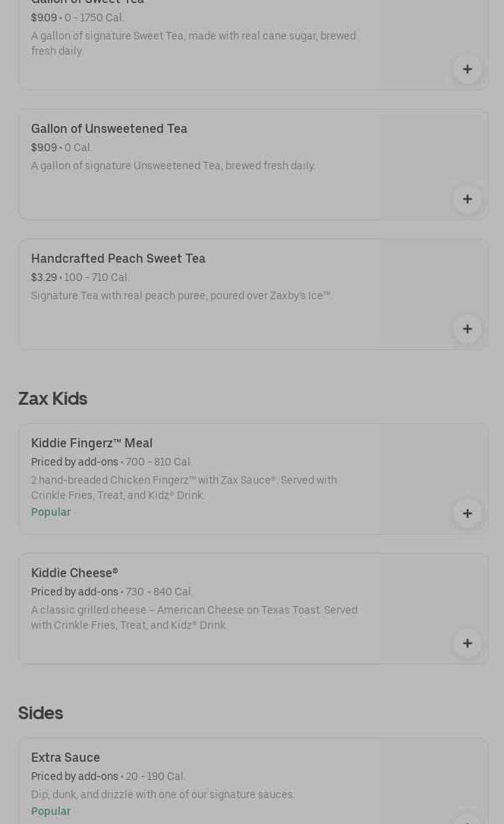
Task: Click Popular label under Extra Sauce
Action: [x=51, y=812]
